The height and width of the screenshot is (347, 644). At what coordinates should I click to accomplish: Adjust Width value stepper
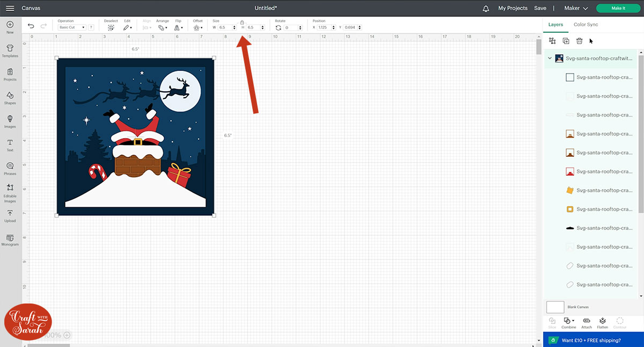235,27
